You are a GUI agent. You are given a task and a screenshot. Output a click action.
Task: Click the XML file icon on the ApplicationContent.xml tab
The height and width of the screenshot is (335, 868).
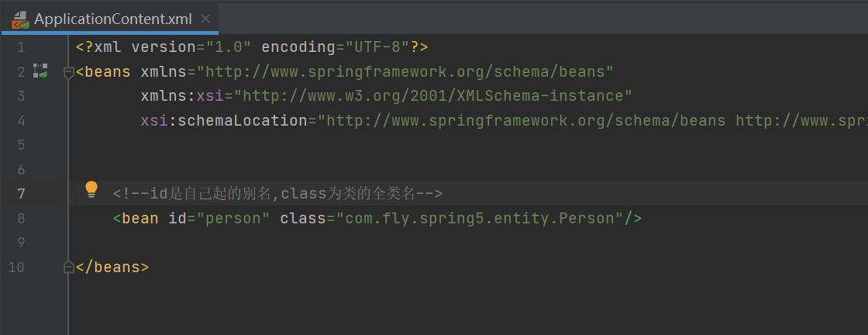20,19
